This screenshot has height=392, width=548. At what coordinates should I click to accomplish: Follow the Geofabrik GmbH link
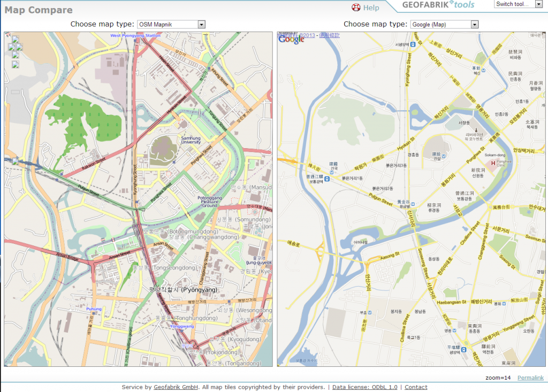coord(176,387)
